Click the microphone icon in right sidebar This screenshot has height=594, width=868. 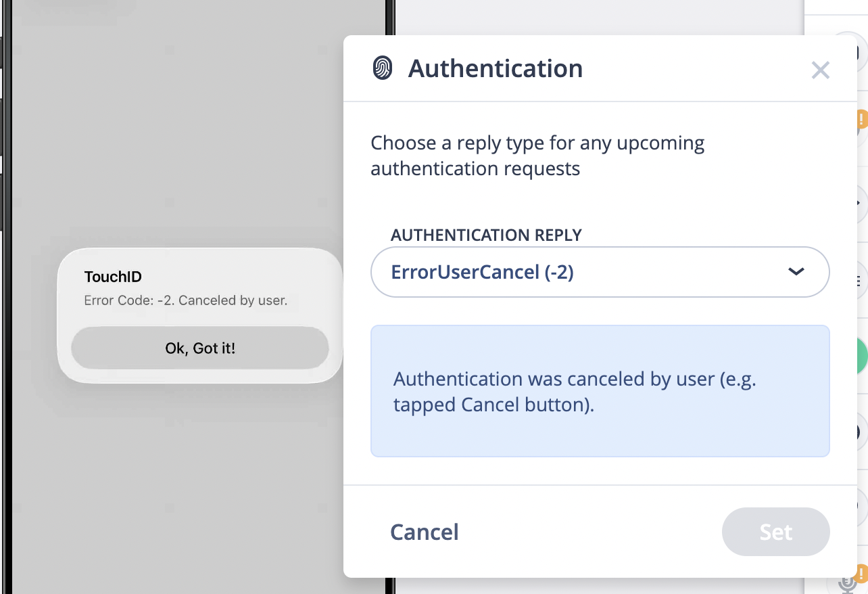click(x=846, y=583)
